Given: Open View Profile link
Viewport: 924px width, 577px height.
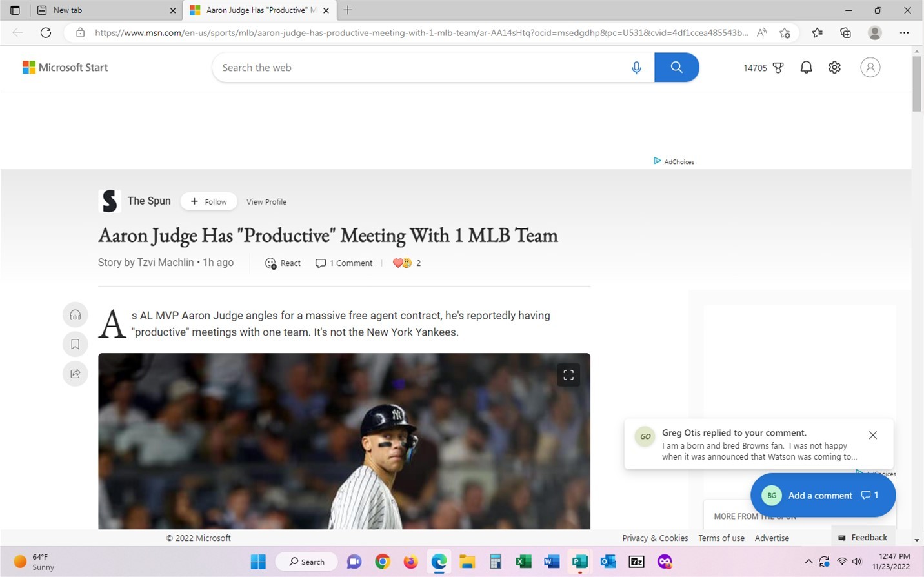Looking at the screenshot, I should [x=266, y=201].
